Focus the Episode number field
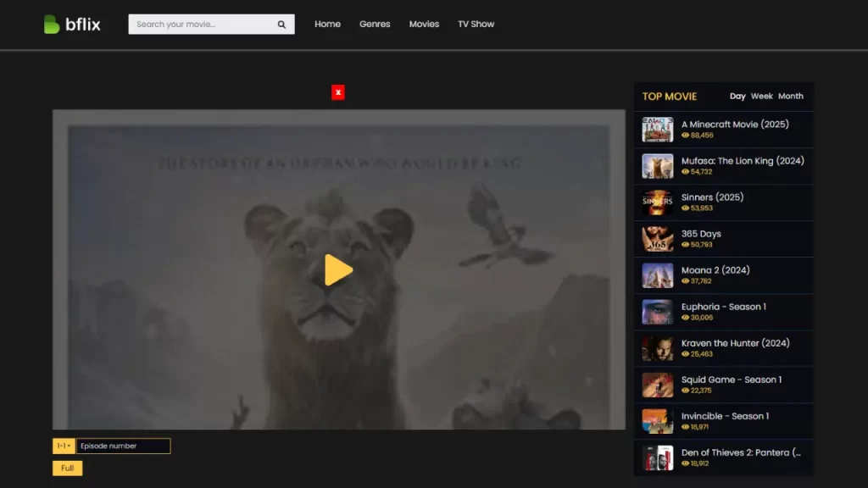868x488 pixels. point(123,446)
